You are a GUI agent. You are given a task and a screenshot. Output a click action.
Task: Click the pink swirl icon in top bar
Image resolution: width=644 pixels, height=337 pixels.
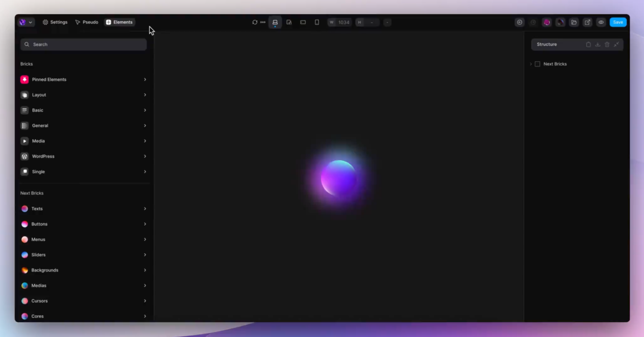pos(547,22)
